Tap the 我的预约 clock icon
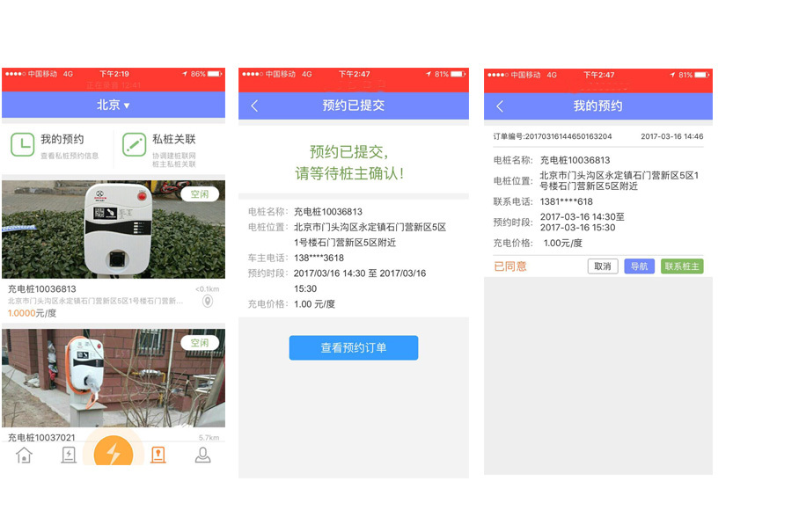Viewport: 799px width, 532px height. (x=23, y=144)
